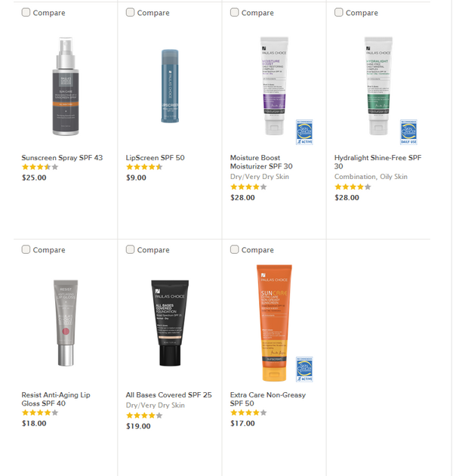View Moisture Boost purple tube image
Viewport: 453px width, 476px height.
(274, 86)
